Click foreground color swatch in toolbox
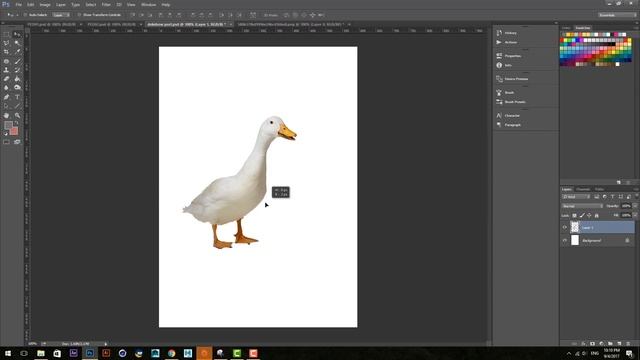This screenshot has width=640, height=360. point(8,125)
